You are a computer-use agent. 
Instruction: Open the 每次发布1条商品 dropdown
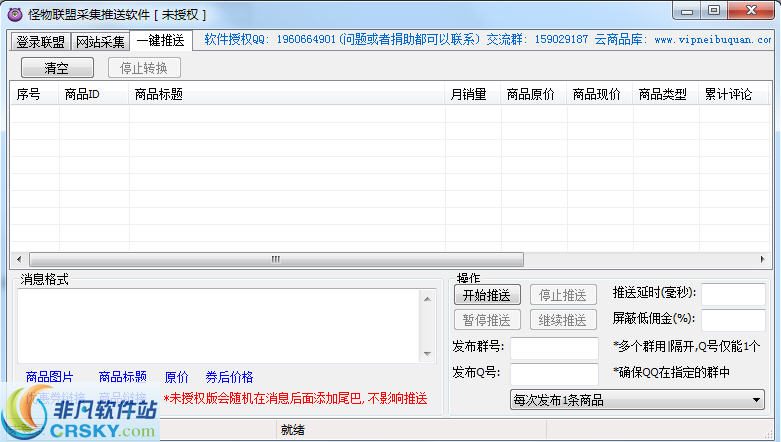coord(637,400)
